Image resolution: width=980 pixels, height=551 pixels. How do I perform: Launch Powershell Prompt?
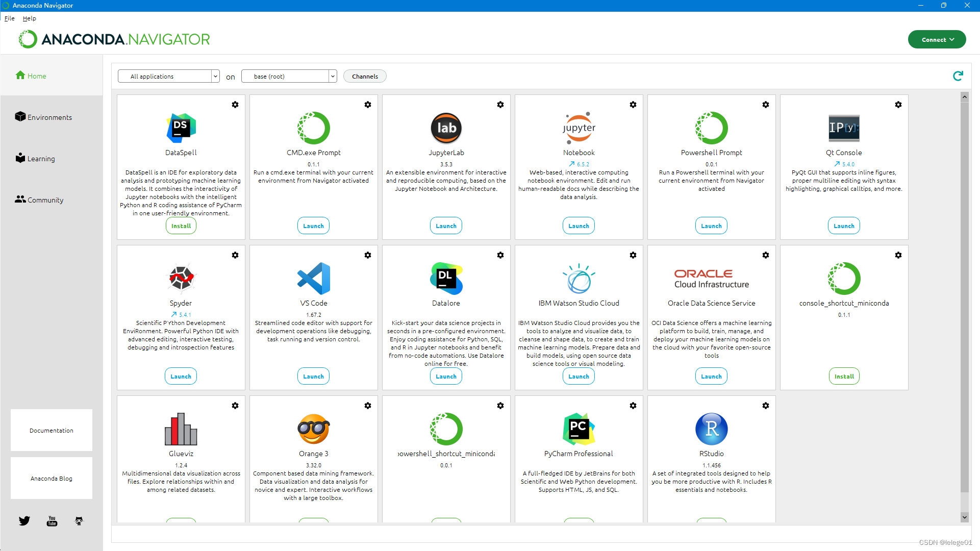pyautogui.click(x=712, y=226)
